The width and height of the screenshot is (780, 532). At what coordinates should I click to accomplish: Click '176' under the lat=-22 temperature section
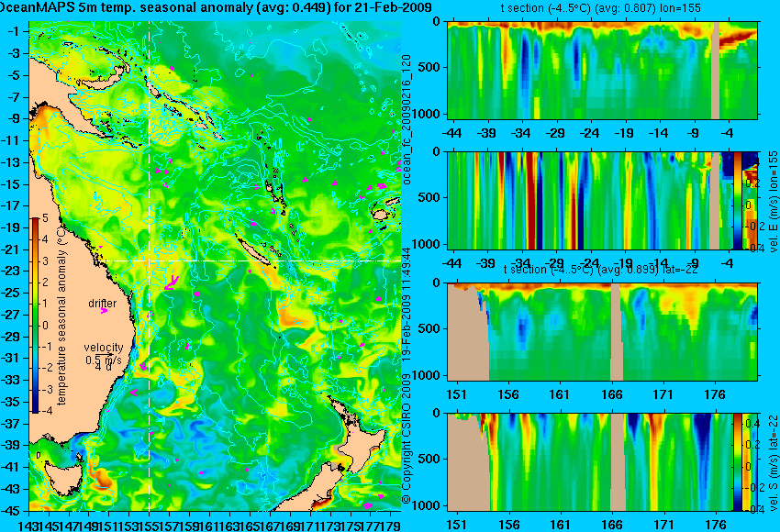click(x=715, y=394)
